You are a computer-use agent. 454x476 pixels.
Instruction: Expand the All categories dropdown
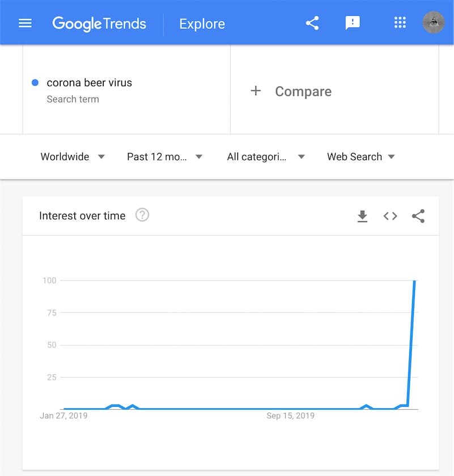coord(265,157)
